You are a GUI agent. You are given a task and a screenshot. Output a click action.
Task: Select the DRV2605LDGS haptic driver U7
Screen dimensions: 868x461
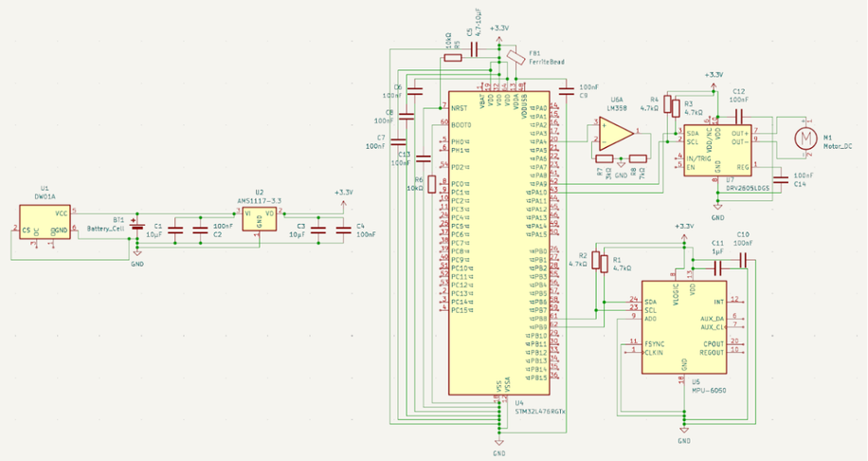[718, 150]
